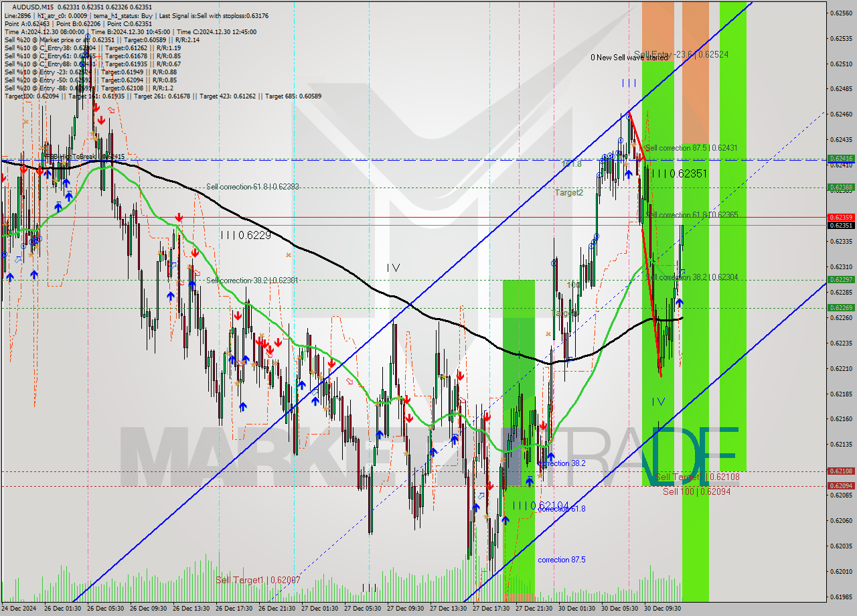The height and width of the screenshot is (616, 857).
Task: Click the '24 Dec 2024' time axis label
Action: pyautogui.click(x=19, y=609)
